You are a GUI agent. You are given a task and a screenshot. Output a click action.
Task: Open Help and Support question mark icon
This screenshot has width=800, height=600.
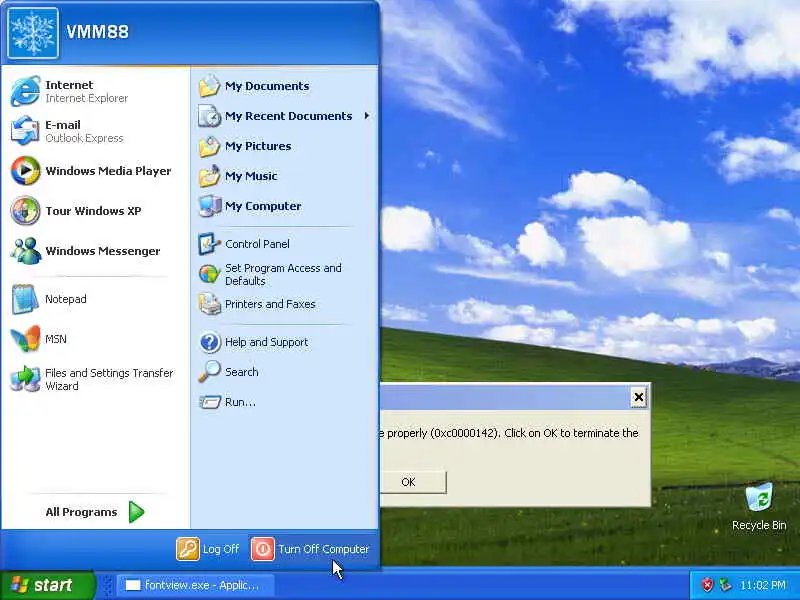[x=209, y=342]
